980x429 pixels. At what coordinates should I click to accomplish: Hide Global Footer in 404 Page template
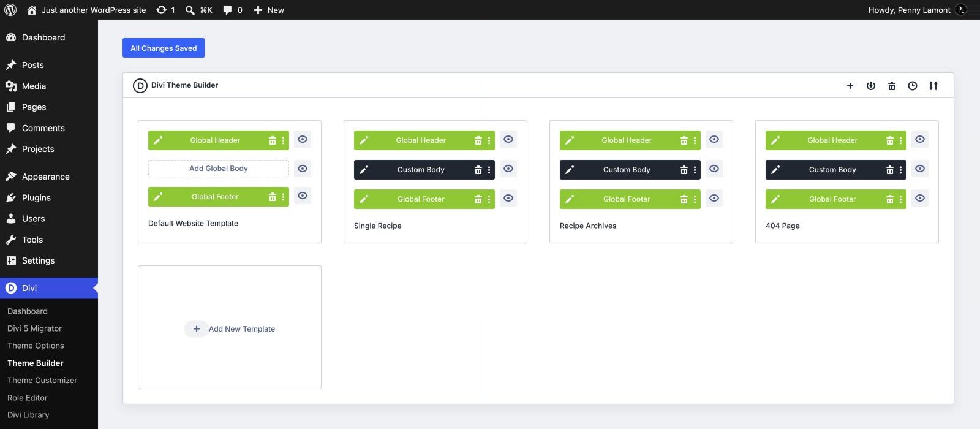(x=920, y=198)
